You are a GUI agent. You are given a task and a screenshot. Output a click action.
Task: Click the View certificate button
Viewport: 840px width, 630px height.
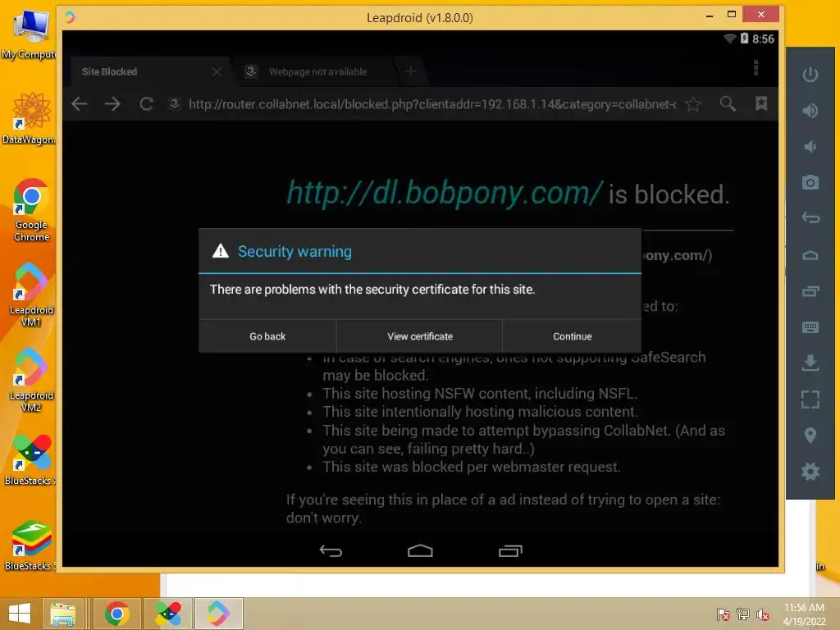[419, 336]
